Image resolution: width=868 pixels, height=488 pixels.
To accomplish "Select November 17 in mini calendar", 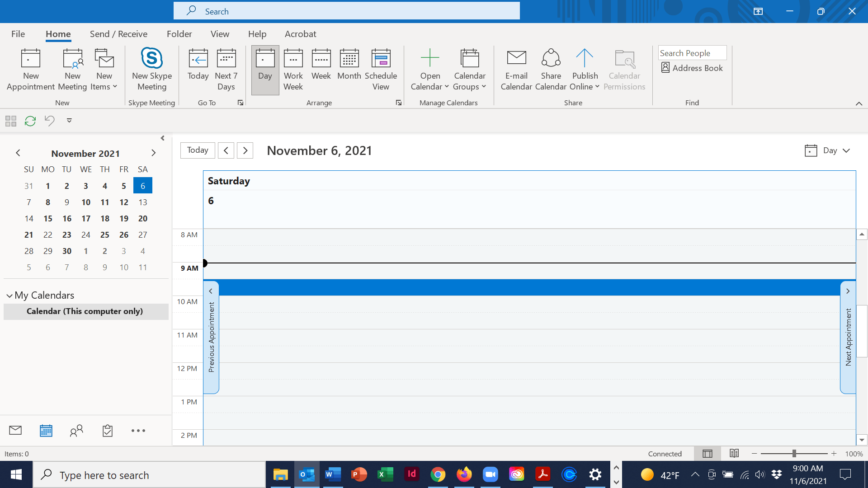I will [86, 219].
